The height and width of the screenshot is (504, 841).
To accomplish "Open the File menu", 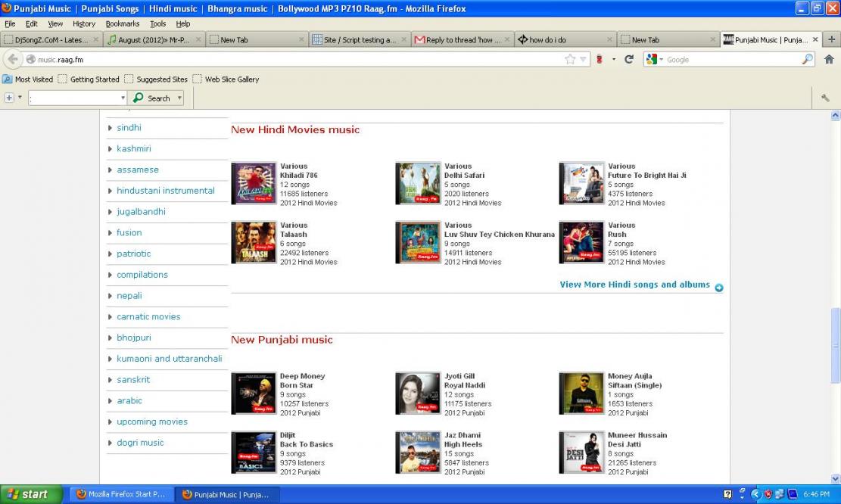I will (x=10, y=23).
